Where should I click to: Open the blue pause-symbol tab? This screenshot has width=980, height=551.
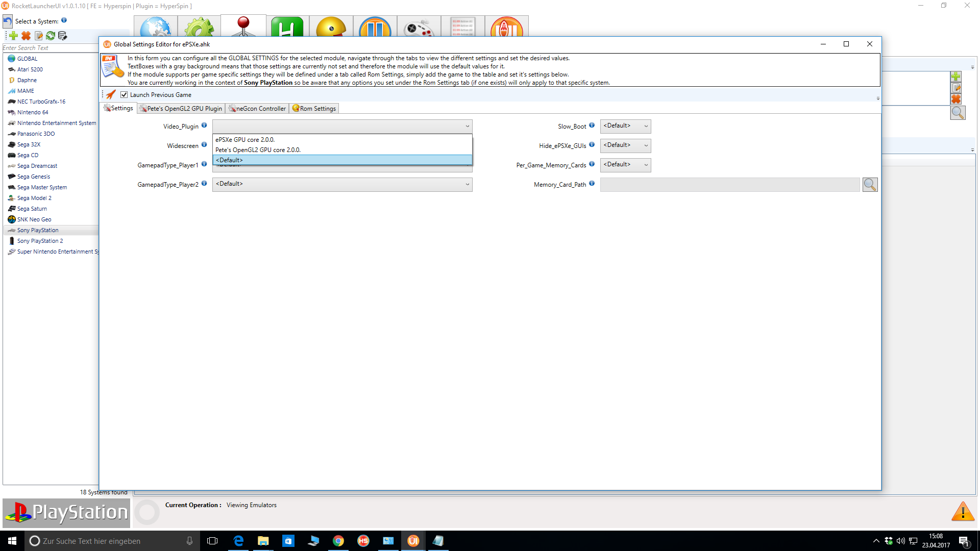(375, 27)
